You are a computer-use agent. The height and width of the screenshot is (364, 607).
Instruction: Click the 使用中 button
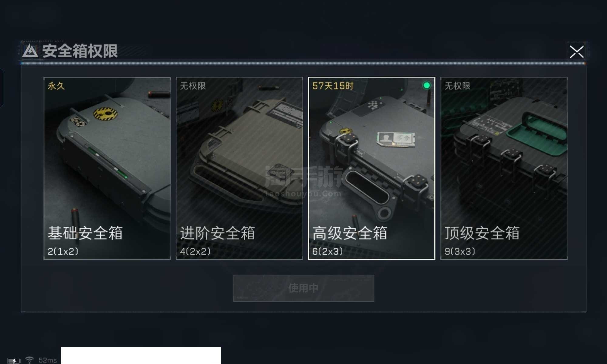pos(303,288)
